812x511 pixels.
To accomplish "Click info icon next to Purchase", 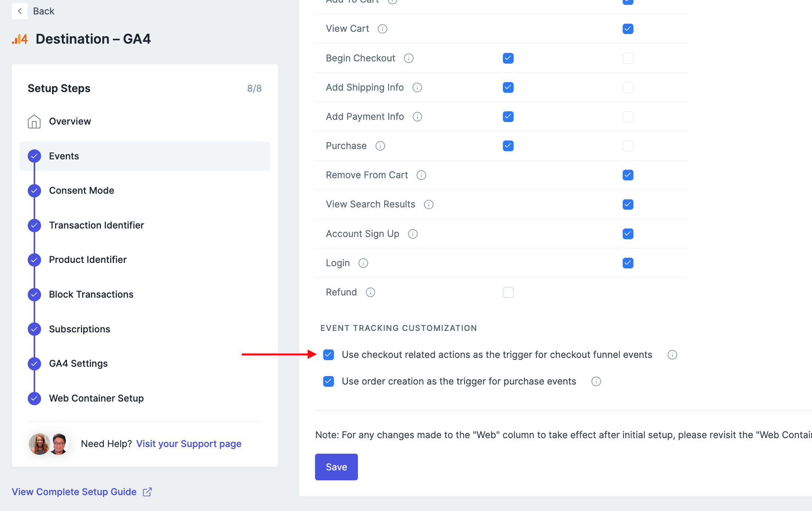I will 380,146.
